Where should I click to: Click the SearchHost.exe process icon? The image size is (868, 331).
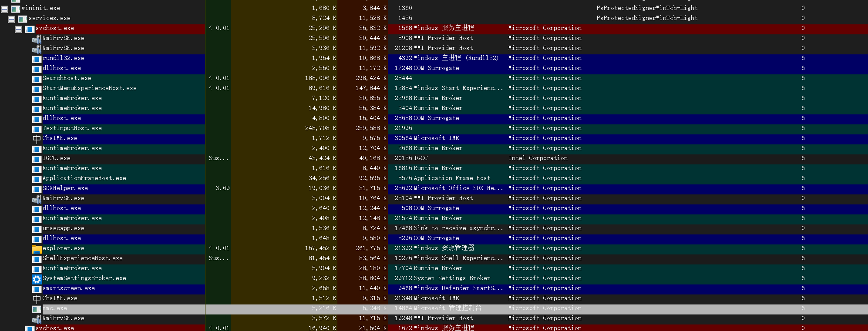pyautogui.click(x=37, y=79)
